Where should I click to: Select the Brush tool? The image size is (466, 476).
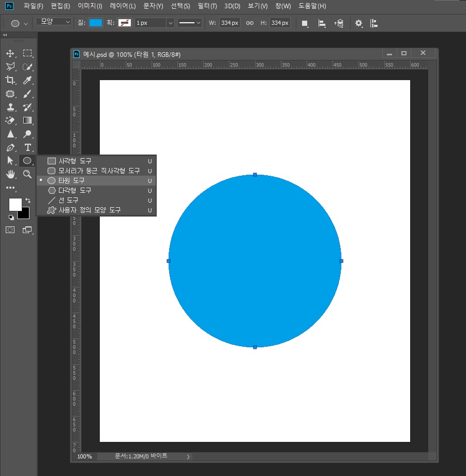tap(27, 94)
